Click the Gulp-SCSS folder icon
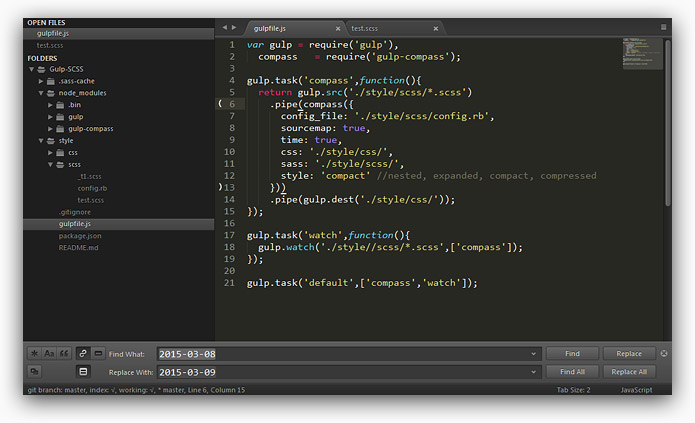Viewport: 695px width, 423px height. [42, 69]
